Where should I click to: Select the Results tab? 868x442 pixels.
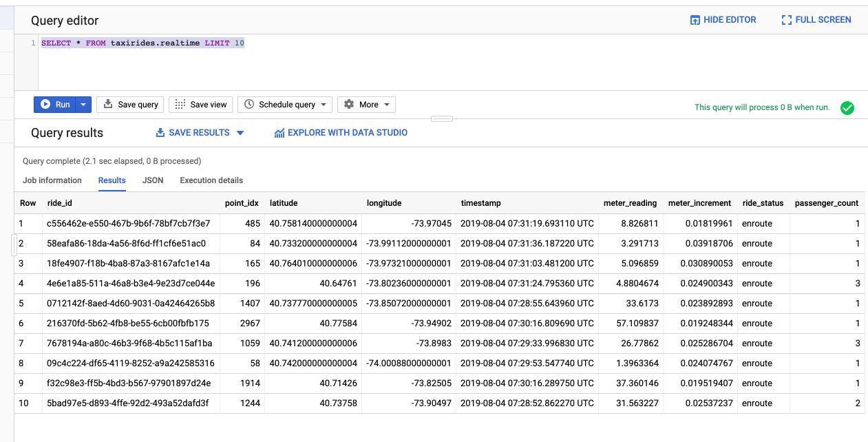[x=112, y=180]
